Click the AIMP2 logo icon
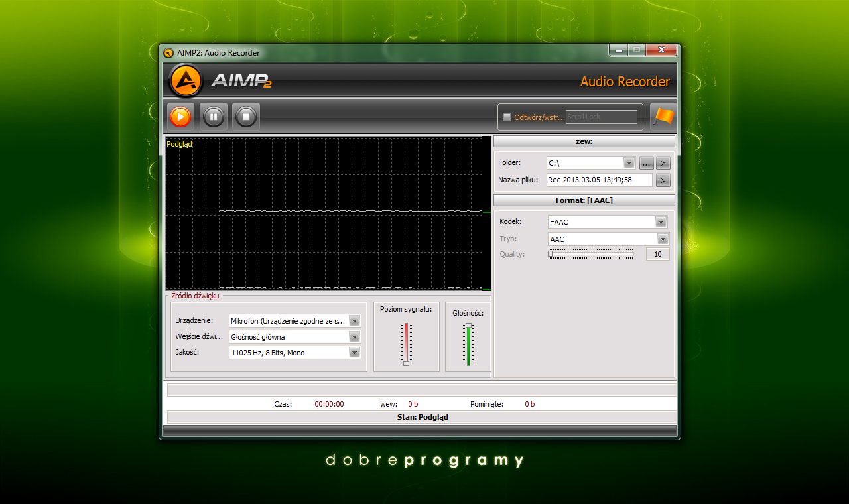Viewport: 849px width, 504px height. [x=186, y=81]
